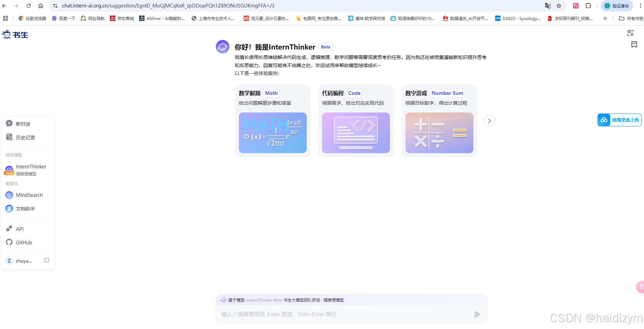
Task: Open the 数据清洗_AI开发平台 bookmark
Action: pos(466,18)
